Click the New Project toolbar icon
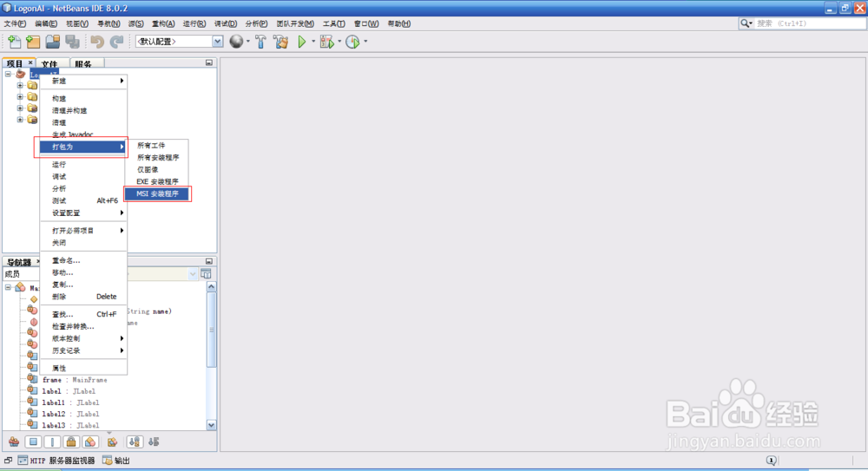Viewport: 868px width, 471px height. (x=33, y=42)
